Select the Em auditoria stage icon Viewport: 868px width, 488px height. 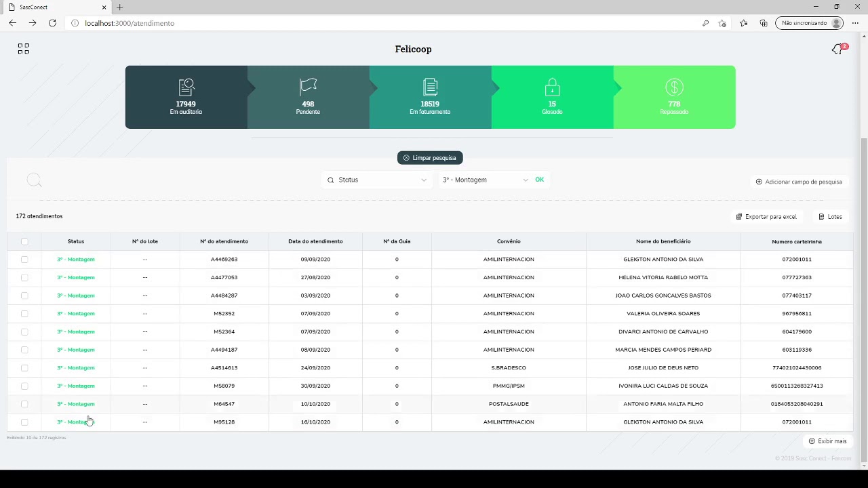pos(186,87)
